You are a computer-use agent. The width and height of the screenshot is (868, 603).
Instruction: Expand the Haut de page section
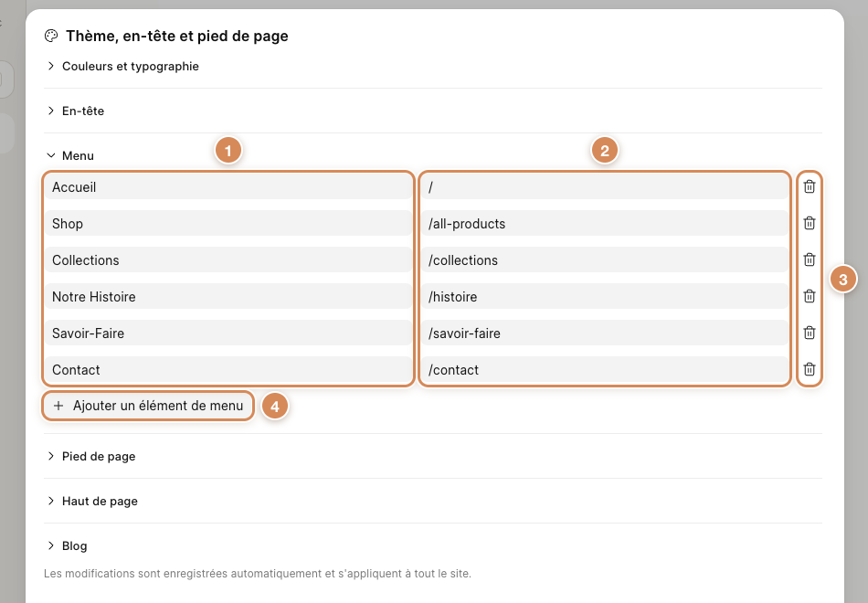pos(92,501)
